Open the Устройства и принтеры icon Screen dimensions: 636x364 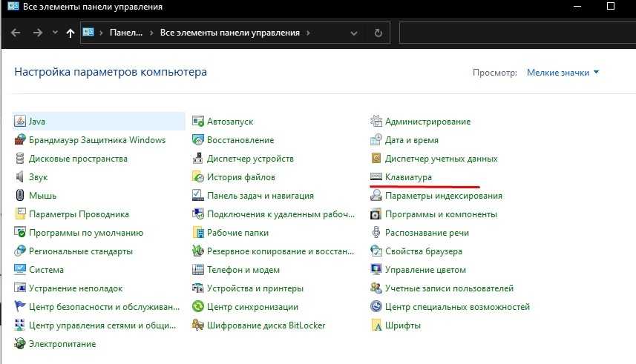tap(198, 288)
